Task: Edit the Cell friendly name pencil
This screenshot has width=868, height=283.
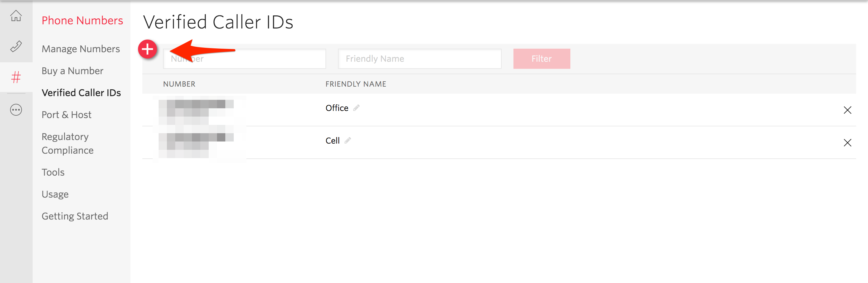Action: [x=347, y=140]
